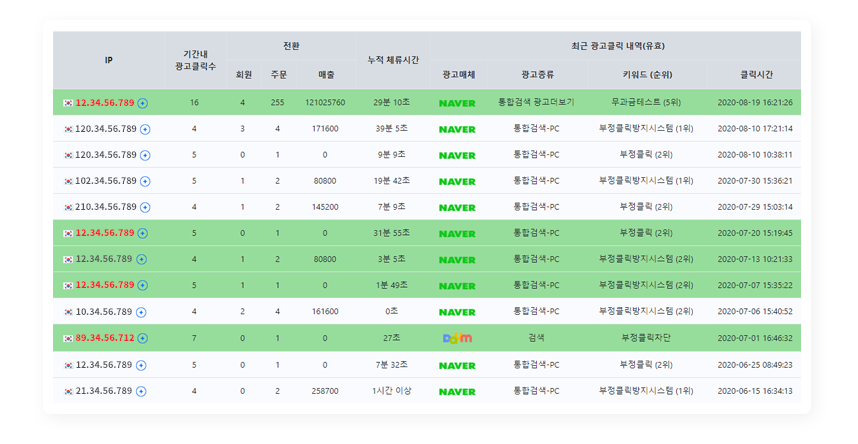Click timestamp 2020-07-06 15:40:52
The height and width of the screenshot is (444, 858).
coord(755,312)
